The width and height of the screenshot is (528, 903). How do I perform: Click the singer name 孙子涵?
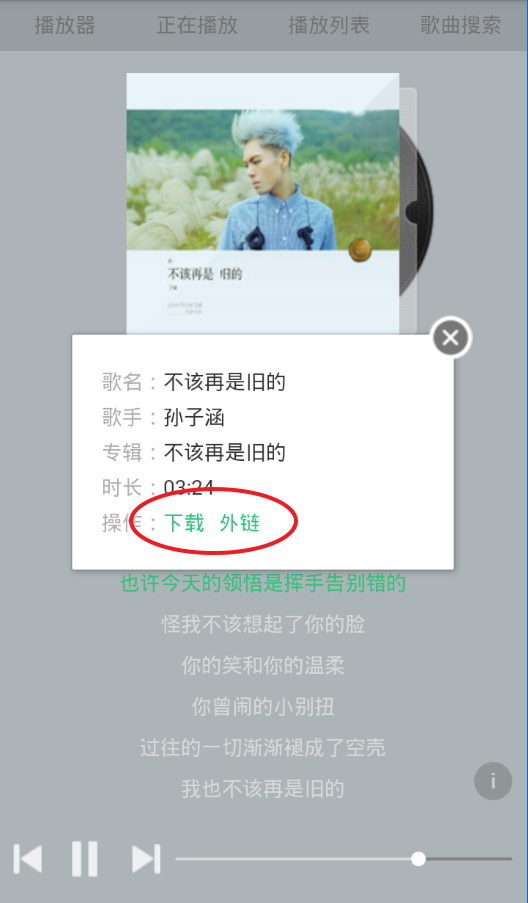pos(194,417)
